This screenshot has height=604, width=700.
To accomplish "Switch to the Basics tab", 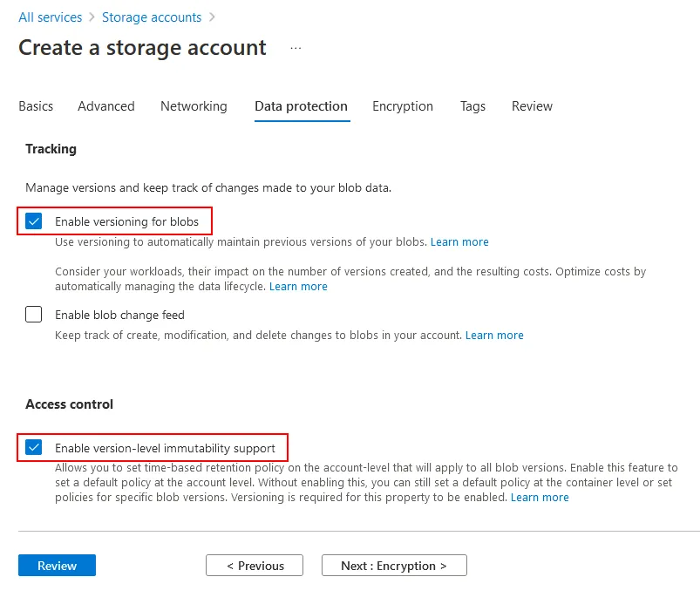I will coord(36,106).
